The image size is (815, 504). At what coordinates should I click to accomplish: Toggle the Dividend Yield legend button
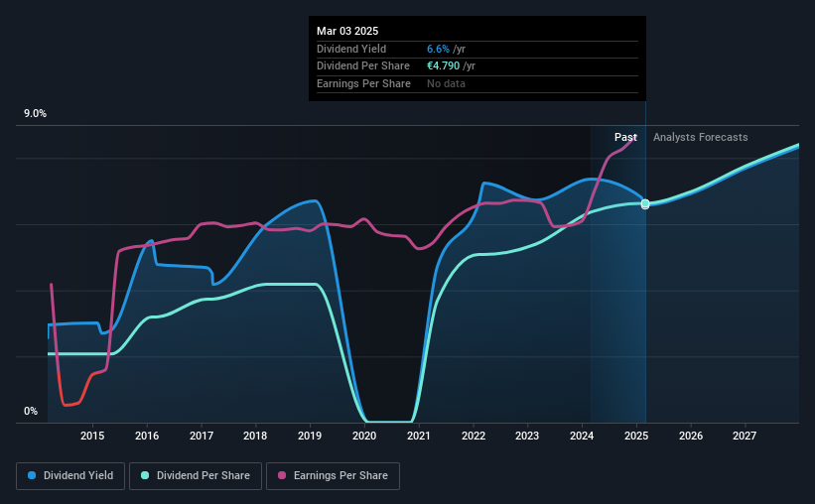[x=70, y=476]
